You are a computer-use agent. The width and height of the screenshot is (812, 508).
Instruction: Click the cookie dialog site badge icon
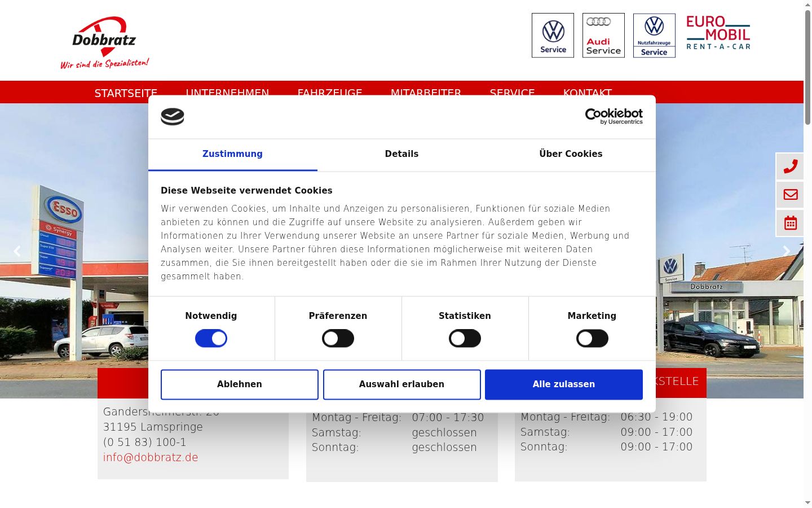[173, 117]
